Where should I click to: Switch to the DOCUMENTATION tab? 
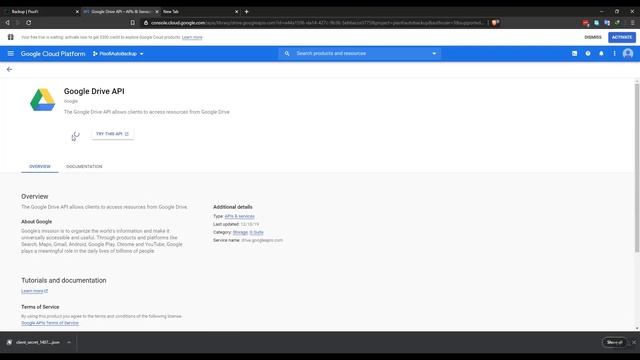click(84, 167)
